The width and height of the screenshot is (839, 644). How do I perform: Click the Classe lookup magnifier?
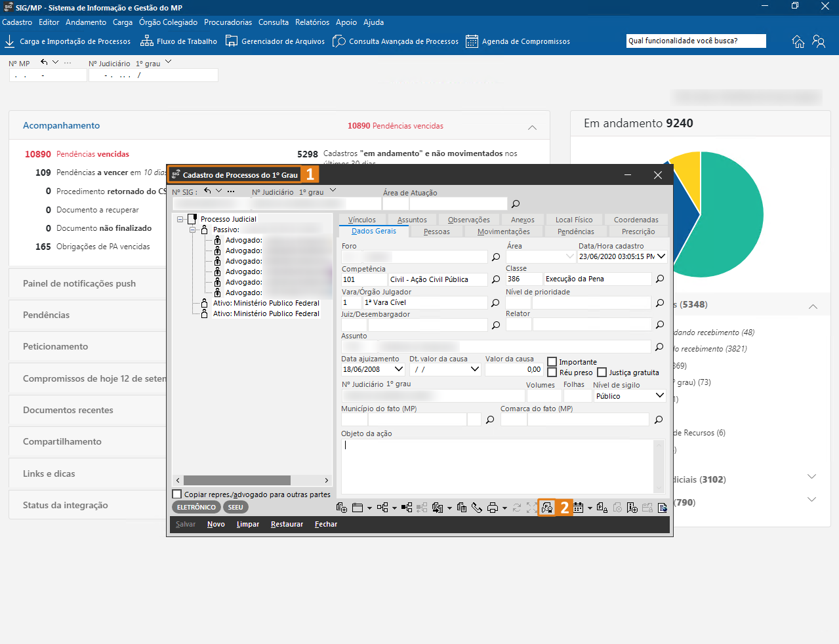click(x=660, y=279)
